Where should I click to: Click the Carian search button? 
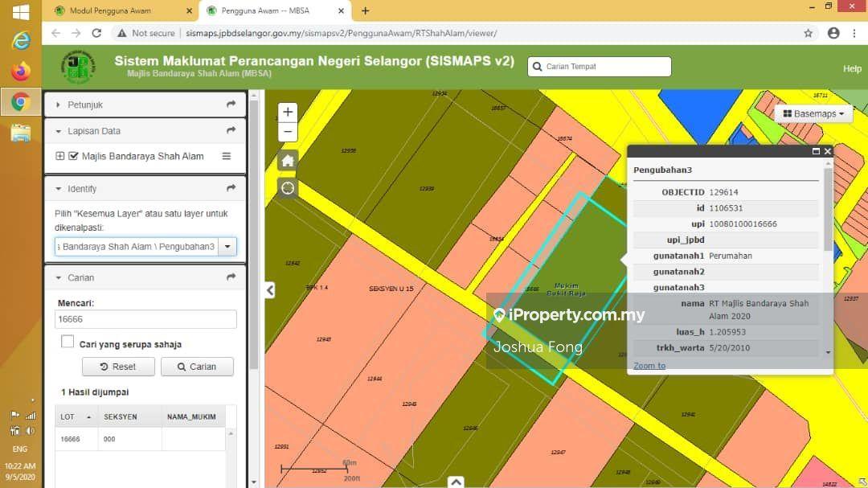tap(197, 367)
